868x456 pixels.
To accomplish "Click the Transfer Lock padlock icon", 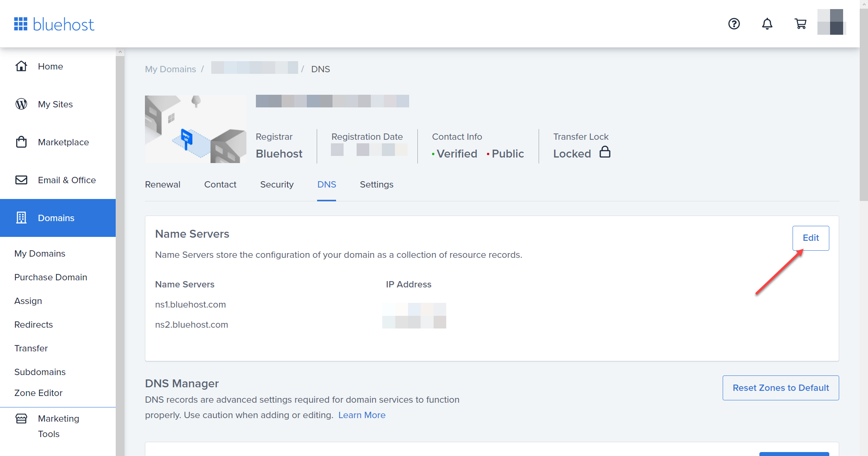I will point(605,152).
